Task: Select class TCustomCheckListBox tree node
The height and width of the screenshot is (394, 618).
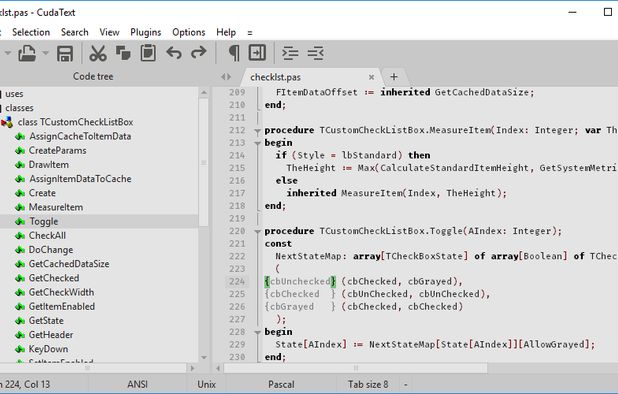Action: click(x=75, y=122)
